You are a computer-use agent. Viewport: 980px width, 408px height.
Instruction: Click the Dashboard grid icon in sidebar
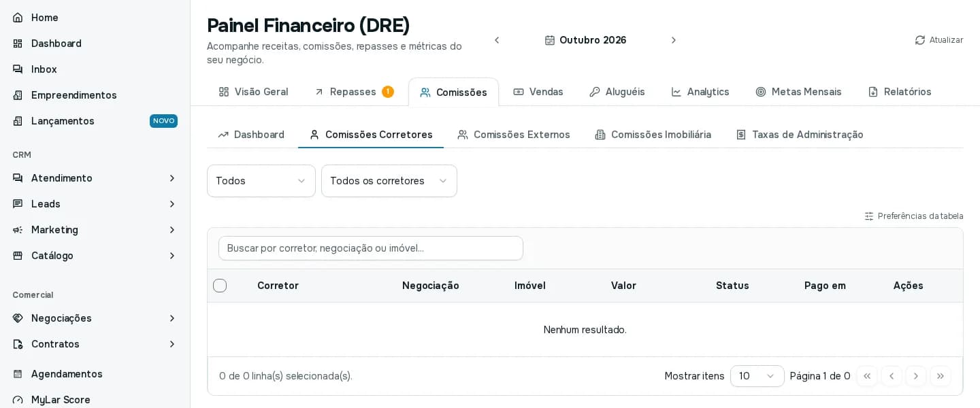(x=18, y=44)
